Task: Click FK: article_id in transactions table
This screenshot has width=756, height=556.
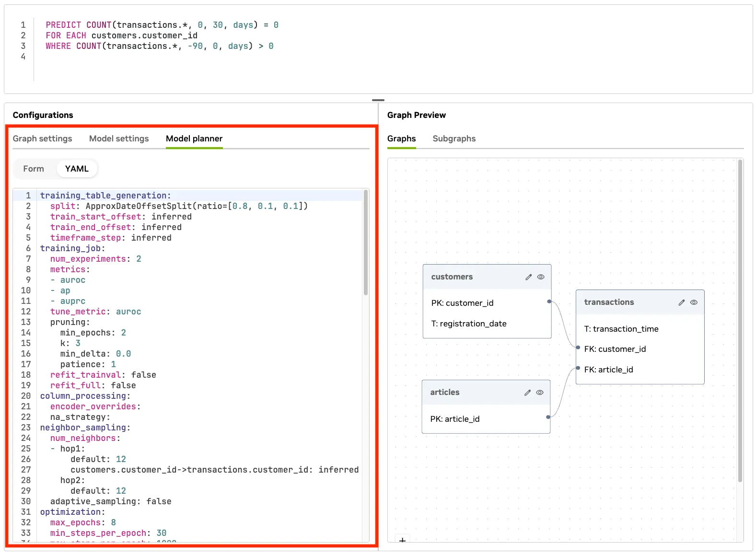Action: point(608,370)
